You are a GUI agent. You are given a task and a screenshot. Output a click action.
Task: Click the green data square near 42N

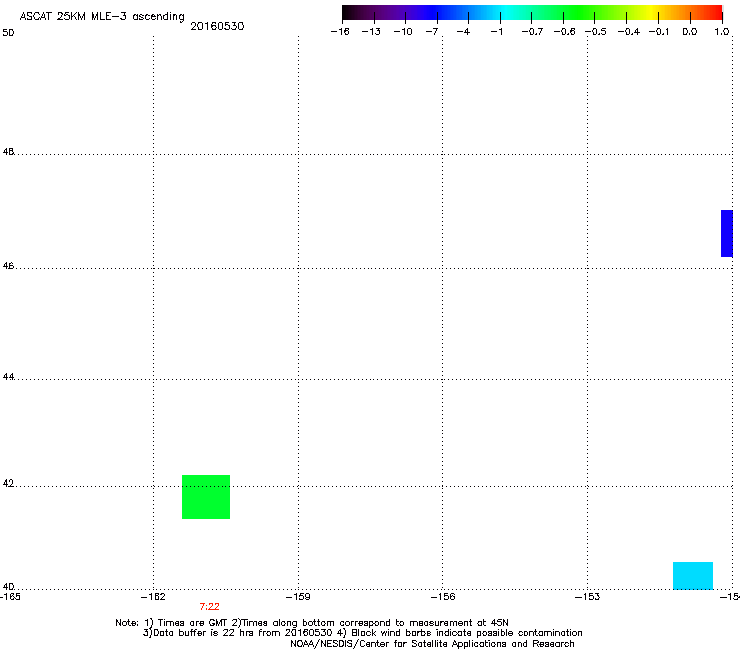coord(206,497)
